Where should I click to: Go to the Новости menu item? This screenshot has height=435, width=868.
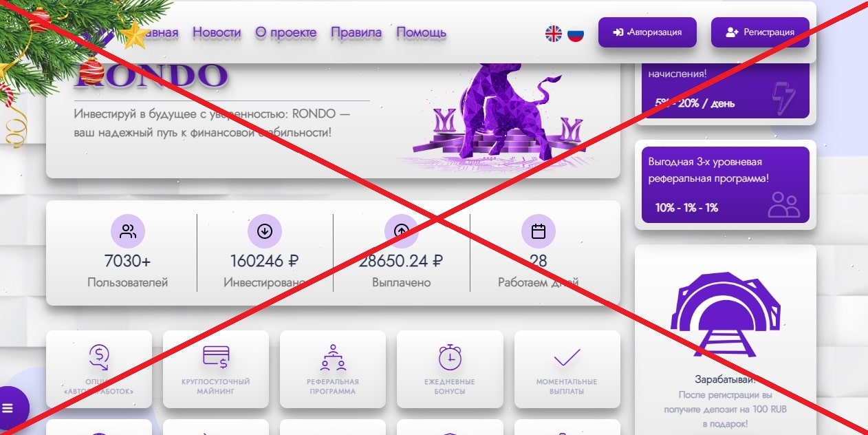click(217, 32)
